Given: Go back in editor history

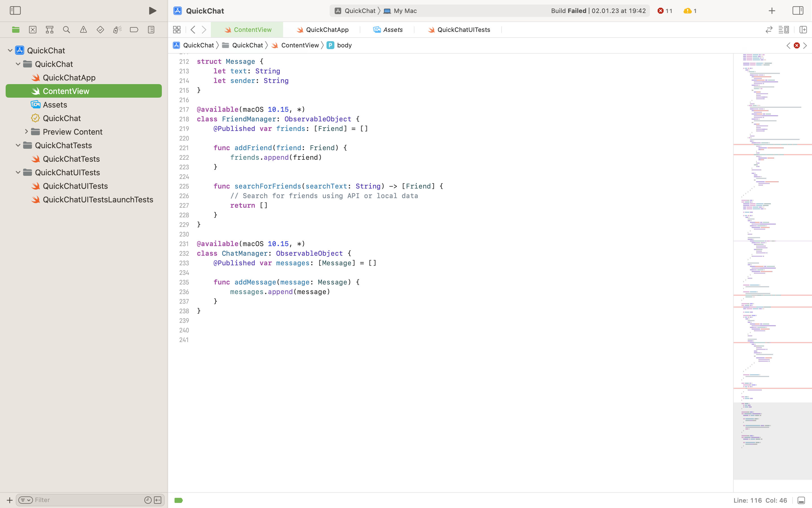Looking at the screenshot, I should (x=193, y=30).
